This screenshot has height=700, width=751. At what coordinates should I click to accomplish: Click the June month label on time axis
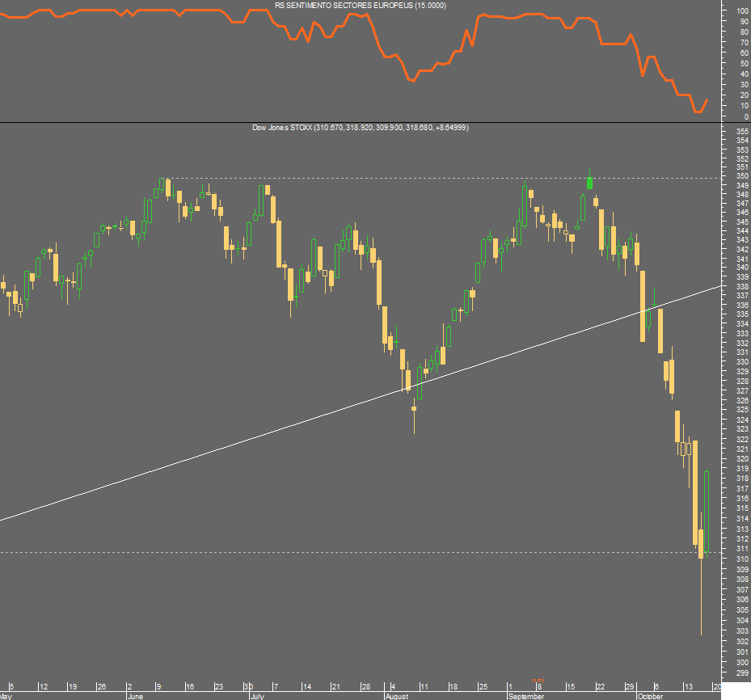pos(136,696)
